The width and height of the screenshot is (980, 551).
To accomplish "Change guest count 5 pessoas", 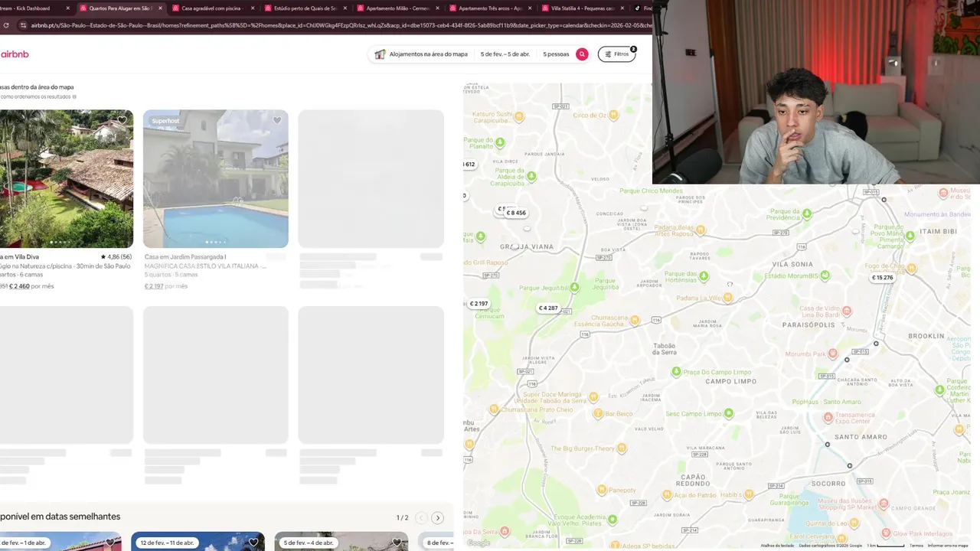I will click(x=556, y=54).
